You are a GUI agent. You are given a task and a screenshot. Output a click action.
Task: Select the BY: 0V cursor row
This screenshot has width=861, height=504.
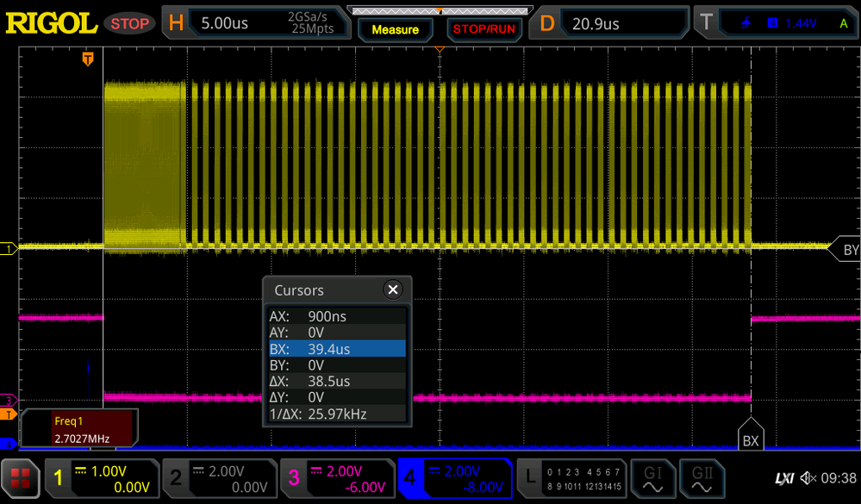[337, 365]
